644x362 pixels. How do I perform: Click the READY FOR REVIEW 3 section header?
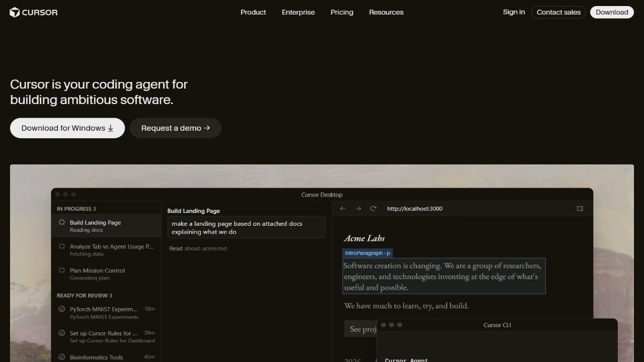85,296
